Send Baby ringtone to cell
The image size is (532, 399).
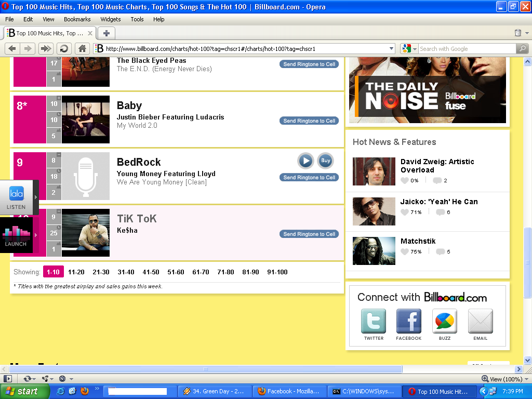pos(309,121)
